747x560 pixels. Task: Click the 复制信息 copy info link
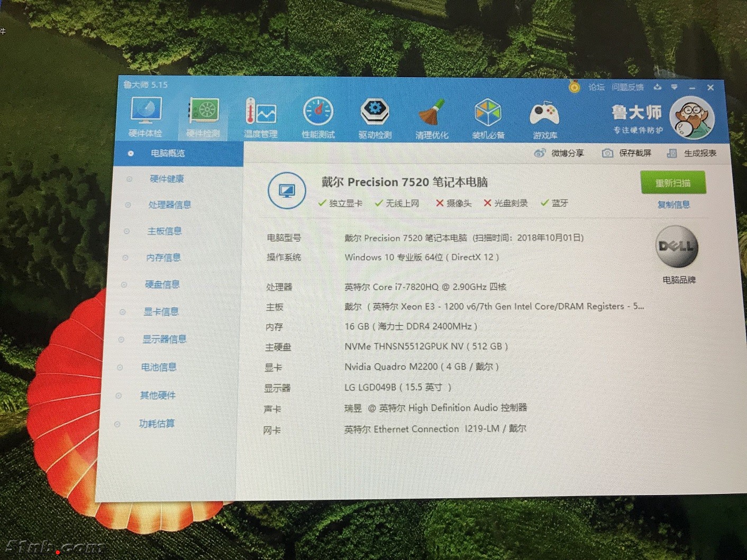click(x=673, y=205)
